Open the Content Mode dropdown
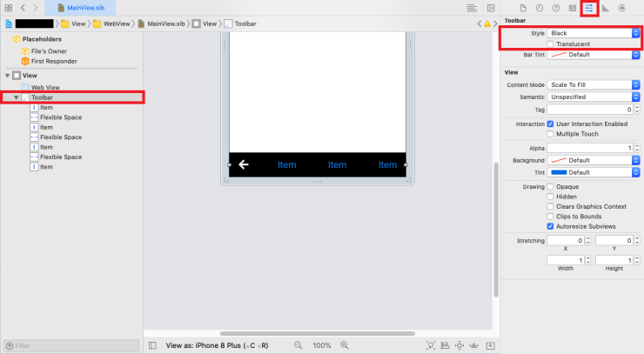Viewport: 644px width, 354px height. 594,84
